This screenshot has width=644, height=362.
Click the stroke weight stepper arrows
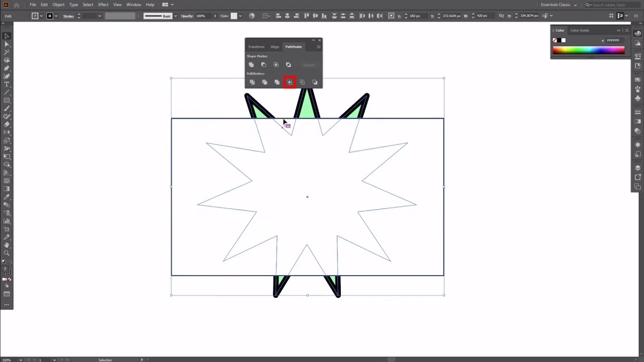click(79, 16)
